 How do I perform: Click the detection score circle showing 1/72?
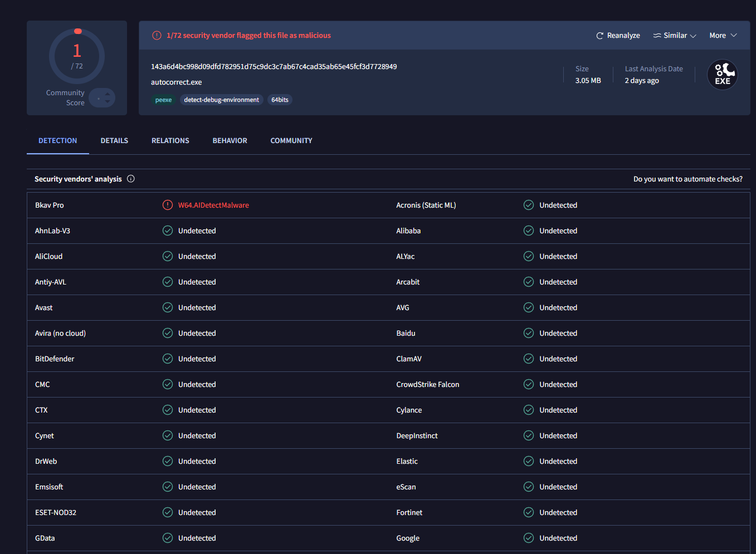(x=77, y=56)
